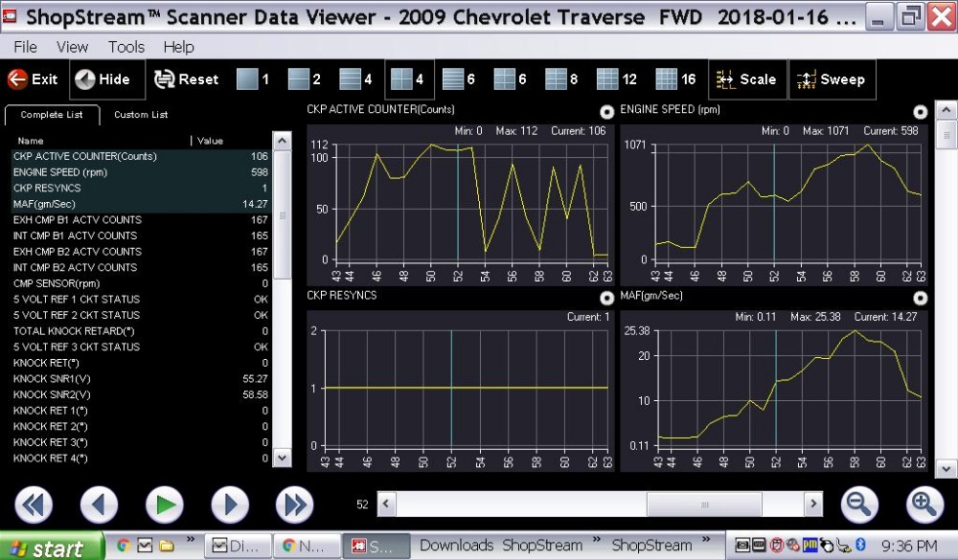
Task: Activate the Sweep tool
Action: pyautogui.click(x=832, y=79)
